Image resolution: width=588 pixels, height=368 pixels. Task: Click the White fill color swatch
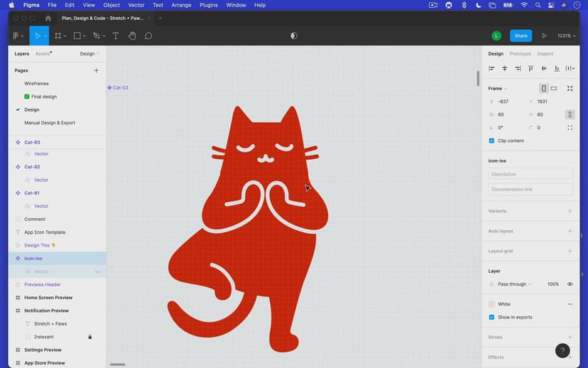point(491,304)
